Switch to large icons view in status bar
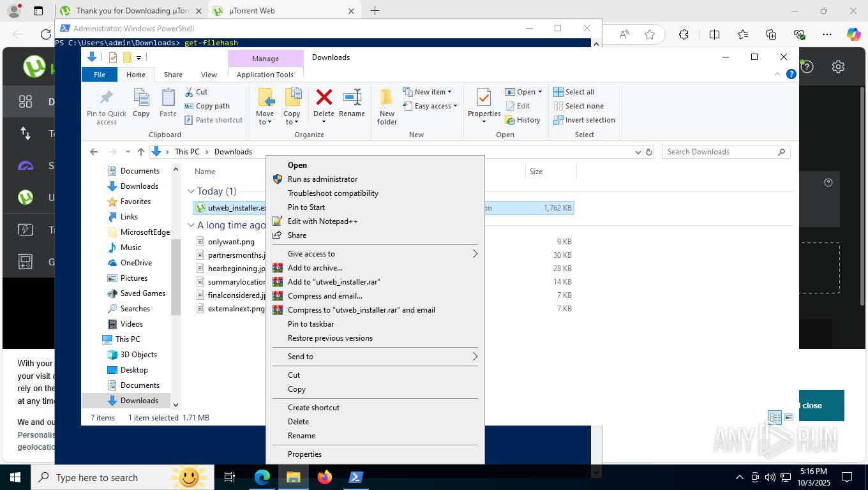 point(789,417)
